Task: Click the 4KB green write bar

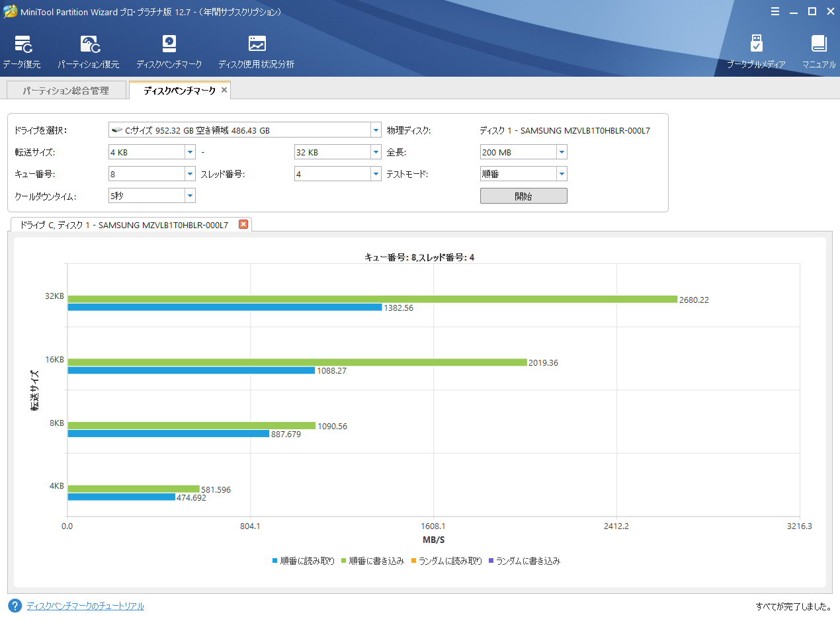Action: 134,489
